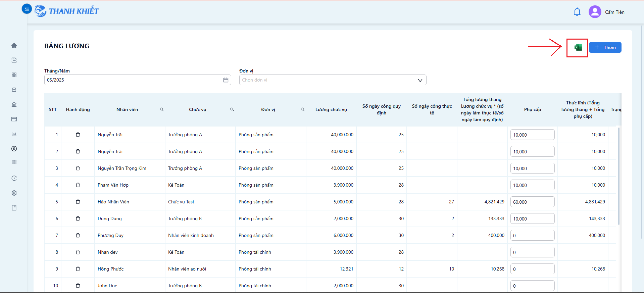This screenshot has width=644, height=293.
Task: Search the Chức vụ column
Action: 232,109
